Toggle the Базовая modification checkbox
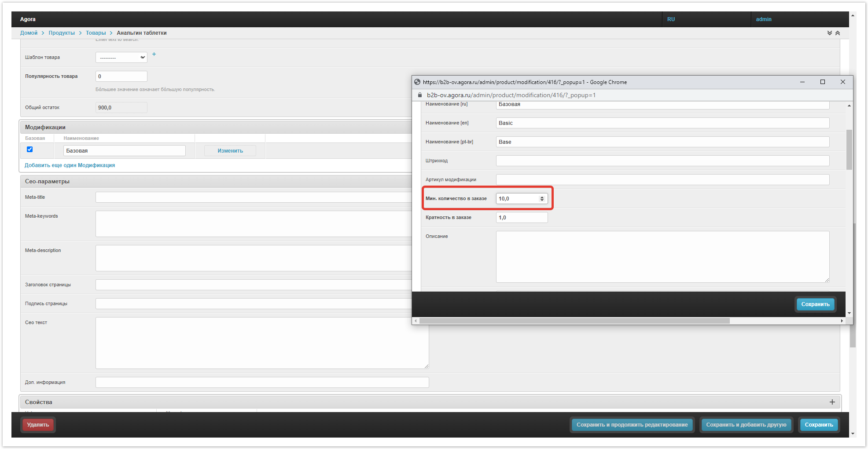This screenshot has height=449, width=868. pos(30,150)
